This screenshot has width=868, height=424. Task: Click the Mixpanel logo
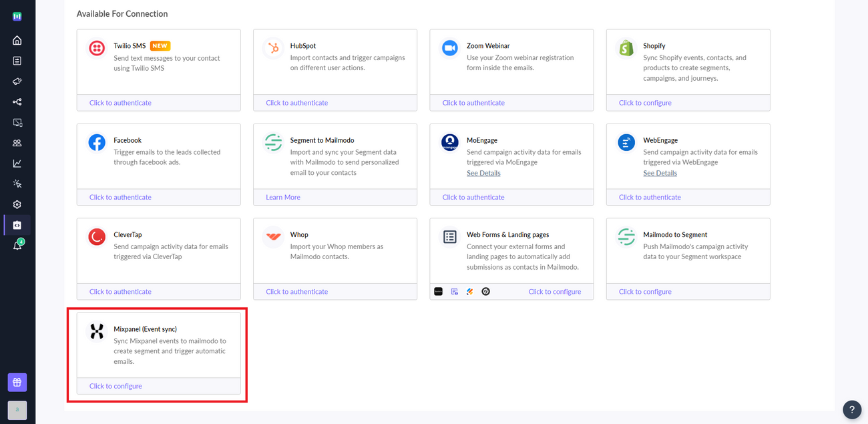click(97, 331)
